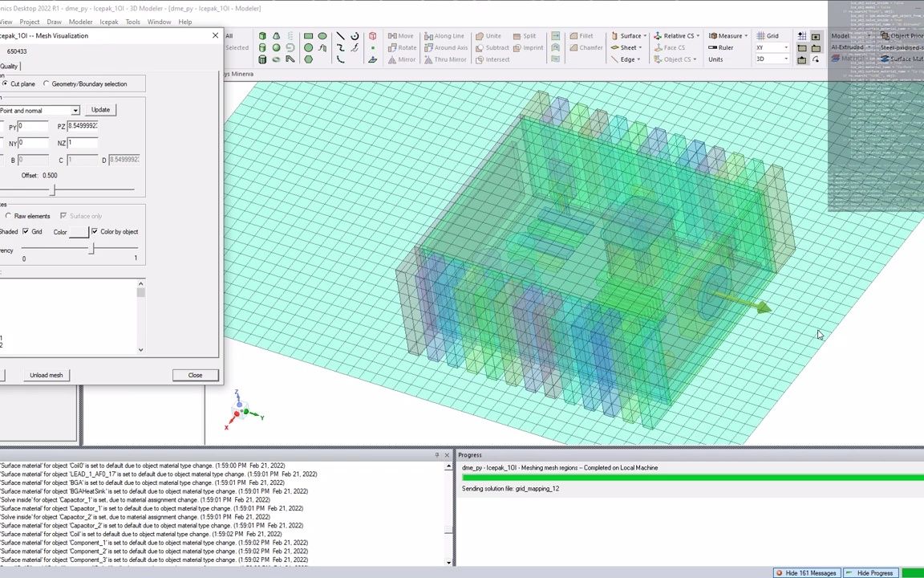Image resolution: width=924 pixels, height=578 pixels.
Task: Select Geometry/Boundary selection radio button
Action: click(47, 84)
